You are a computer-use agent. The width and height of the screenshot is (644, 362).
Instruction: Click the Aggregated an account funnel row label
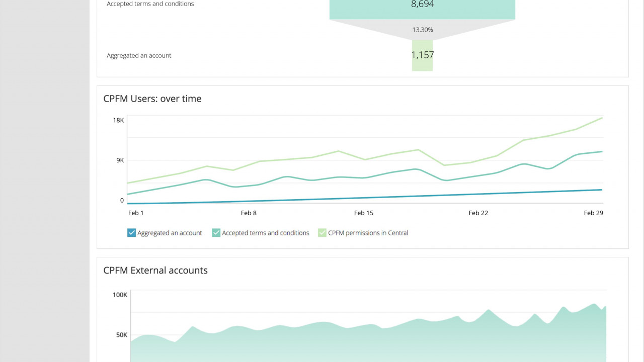coord(139,56)
